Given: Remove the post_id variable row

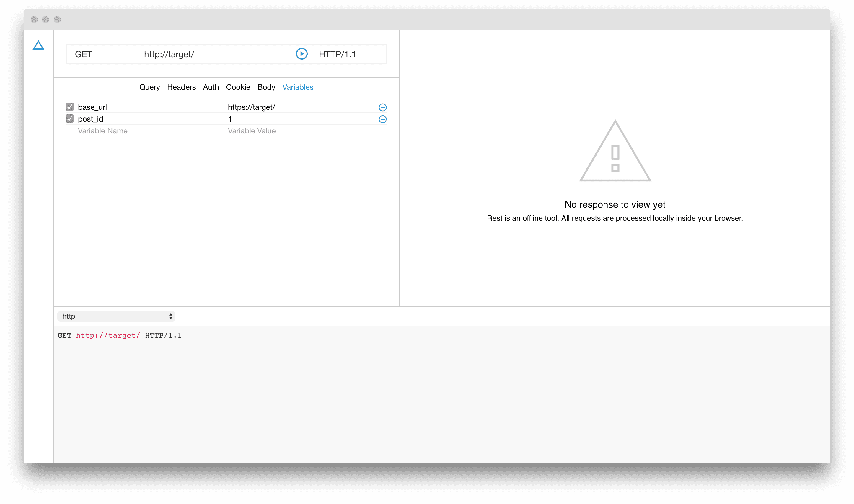Looking at the screenshot, I should (382, 119).
